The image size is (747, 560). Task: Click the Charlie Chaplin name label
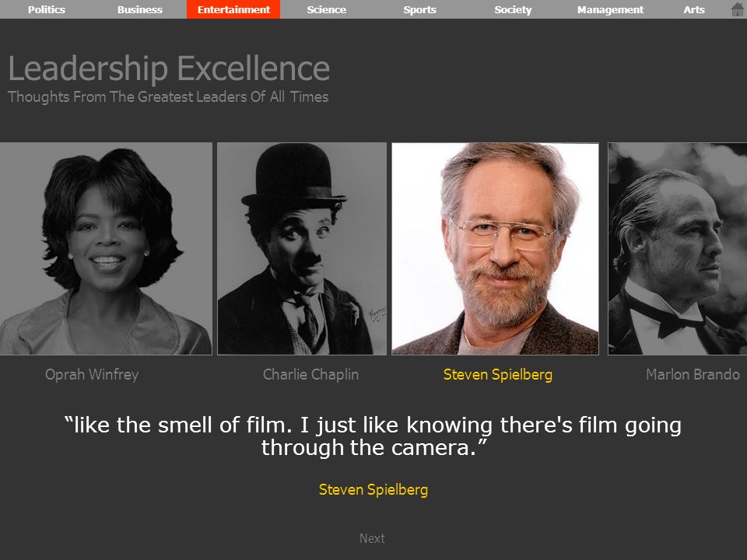pos(310,375)
